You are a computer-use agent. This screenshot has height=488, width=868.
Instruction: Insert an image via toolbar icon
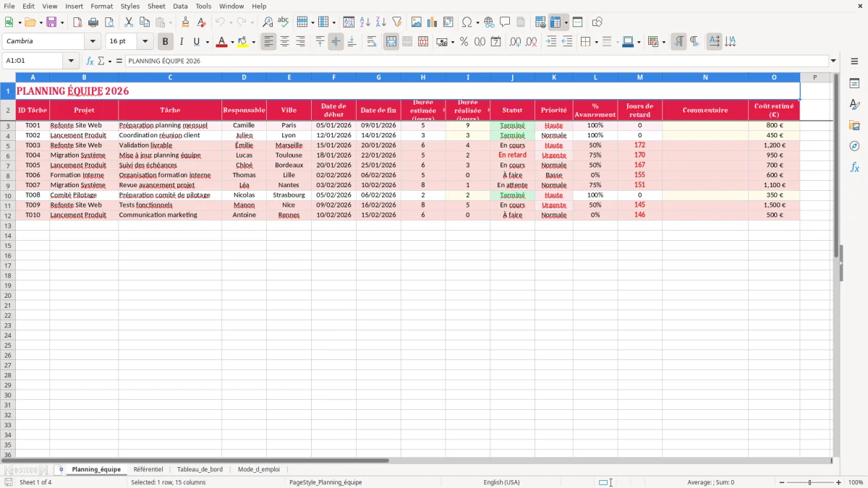click(x=417, y=22)
